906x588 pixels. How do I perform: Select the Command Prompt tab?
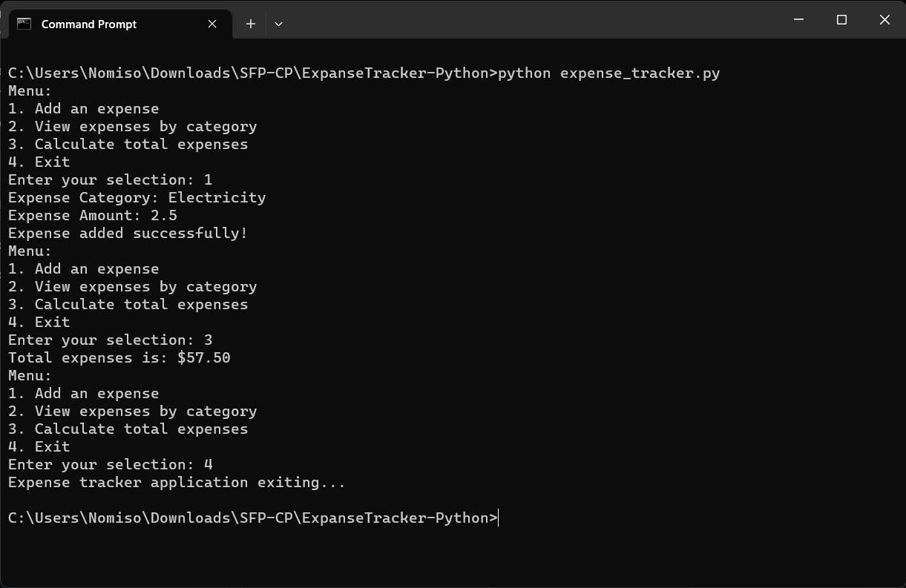[x=89, y=24]
